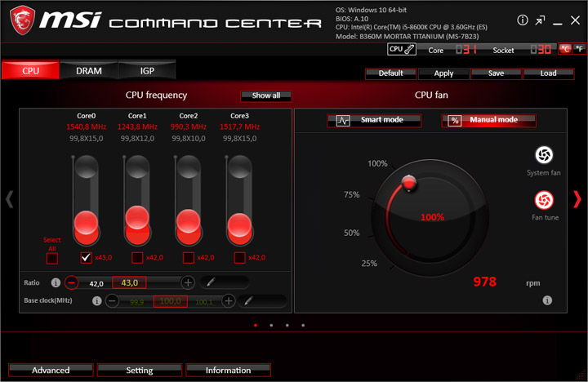Open the IGP tab
This screenshot has height=382, width=588.
coord(147,70)
